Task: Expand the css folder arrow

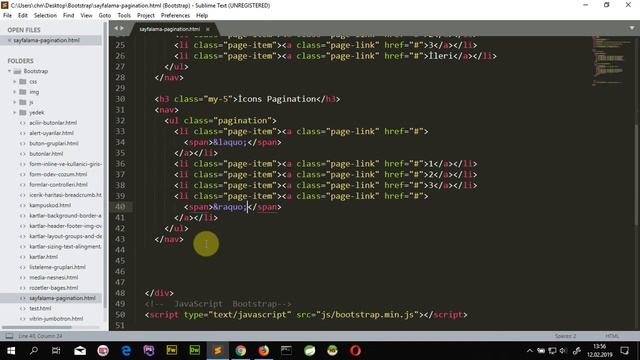Action: tap(15, 82)
